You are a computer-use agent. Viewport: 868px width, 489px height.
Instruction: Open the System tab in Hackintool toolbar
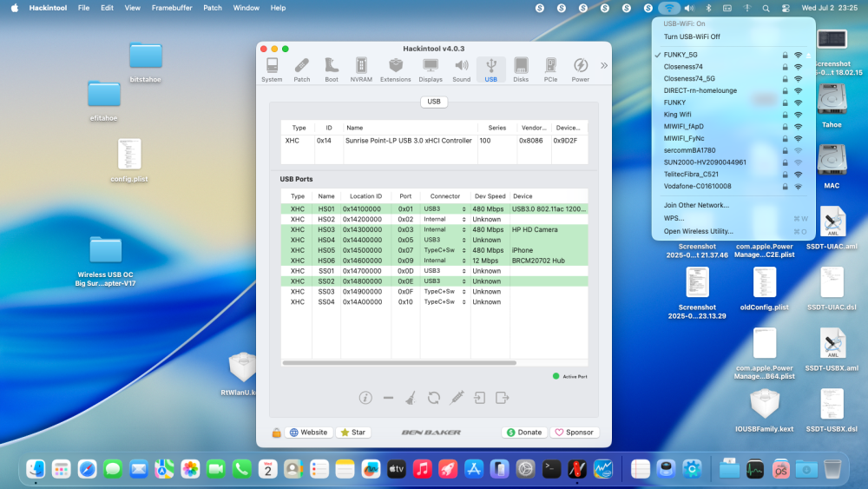click(272, 70)
